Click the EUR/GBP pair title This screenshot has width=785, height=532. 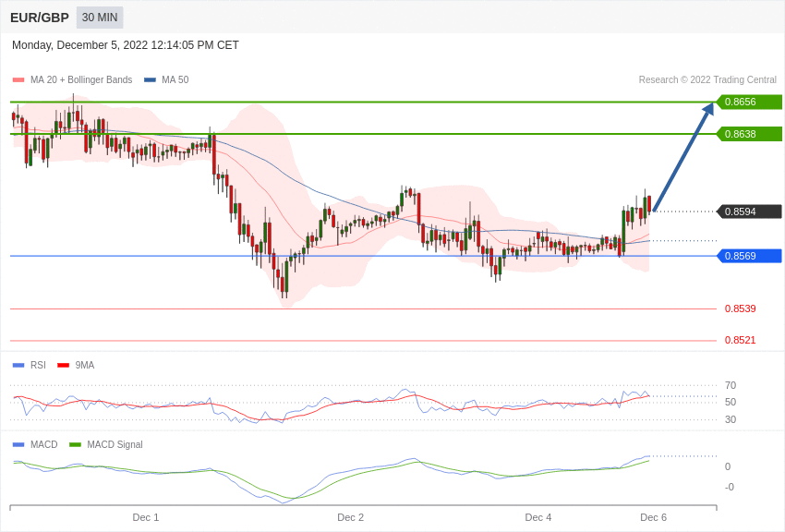[40, 18]
